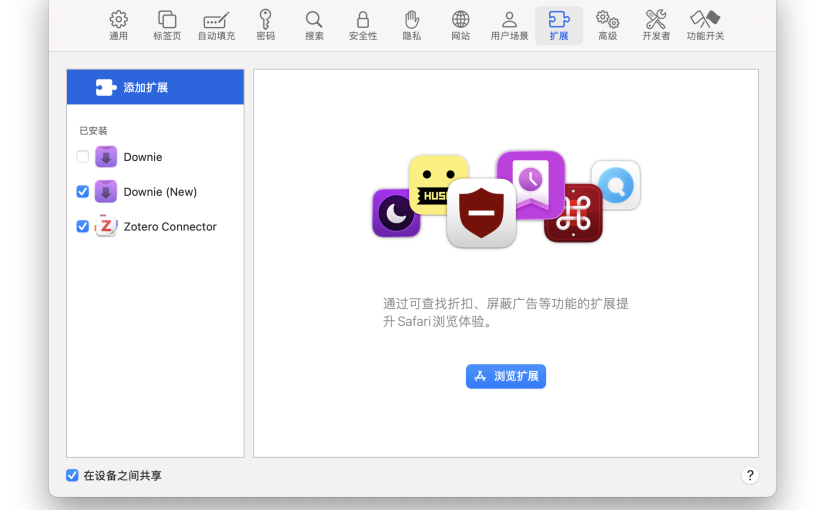This screenshot has height=510, width=825.
Task: Select Zotero Connector in the installed list
Action: point(169,227)
